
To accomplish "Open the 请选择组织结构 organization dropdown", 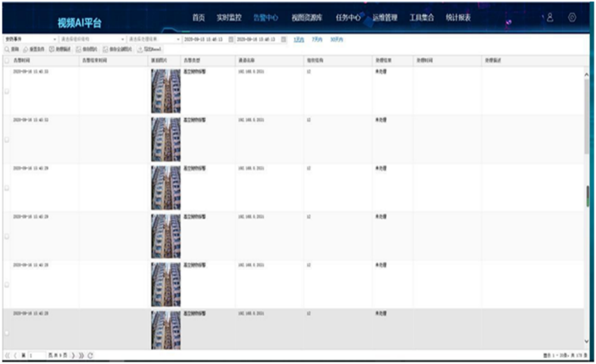I will coord(92,39).
